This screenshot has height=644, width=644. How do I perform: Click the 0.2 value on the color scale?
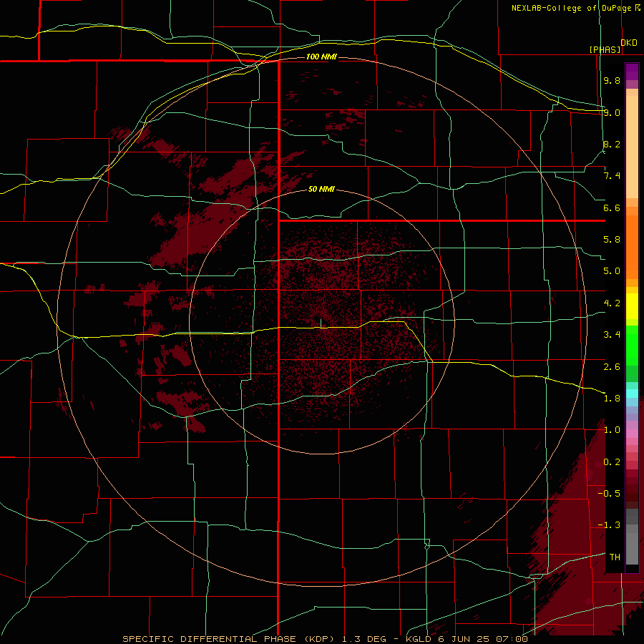tap(612, 462)
